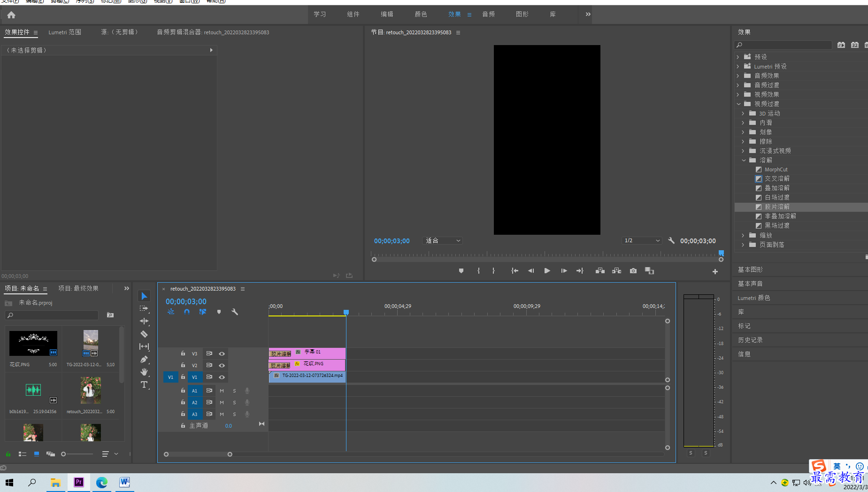Open Comparison View button

click(x=649, y=271)
